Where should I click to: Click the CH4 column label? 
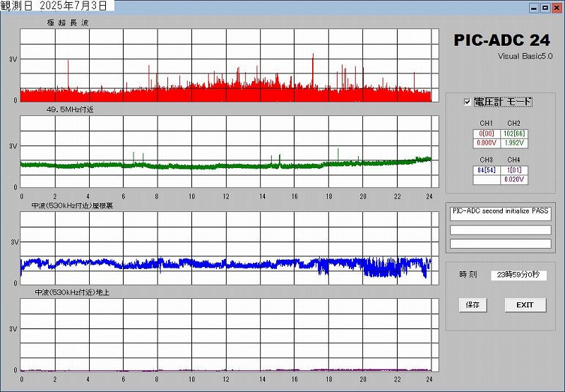514,160
